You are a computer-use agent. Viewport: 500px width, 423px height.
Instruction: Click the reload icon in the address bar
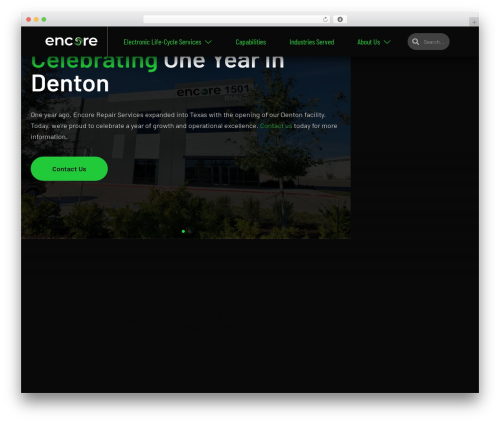(325, 19)
